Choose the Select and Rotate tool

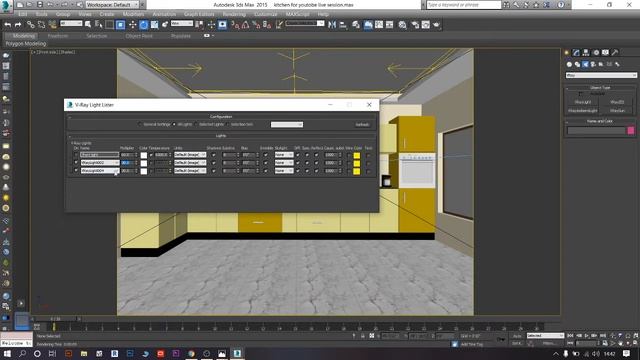point(143,25)
